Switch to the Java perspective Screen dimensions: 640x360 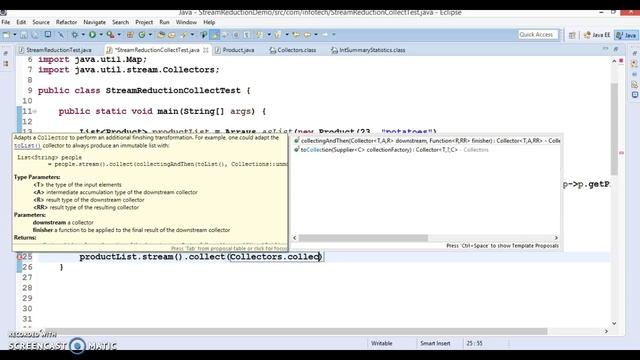(627, 35)
